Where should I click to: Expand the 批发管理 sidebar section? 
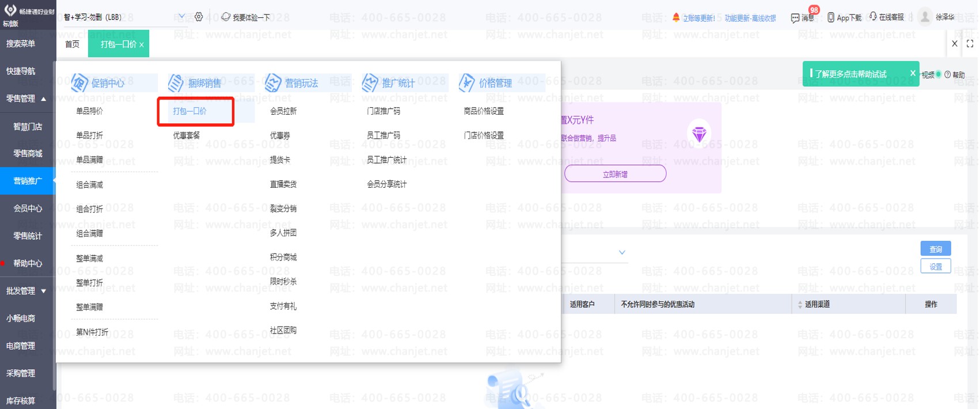click(x=43, y=291)
